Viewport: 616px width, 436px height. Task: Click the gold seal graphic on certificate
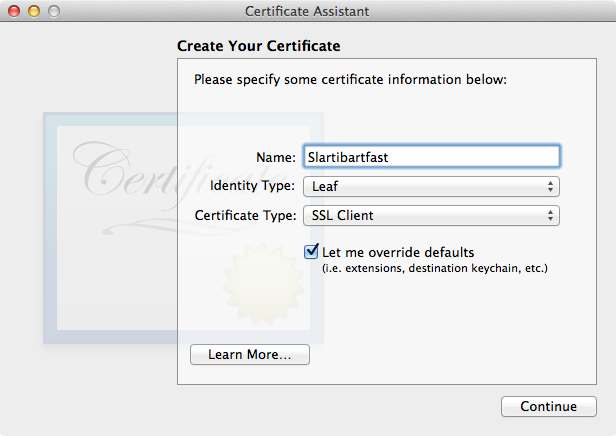263,284
